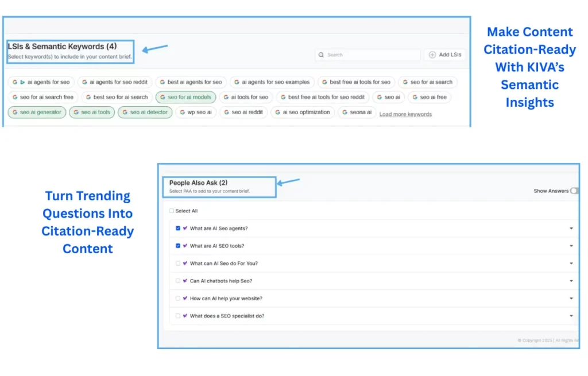Click the Google icon on "seo ai generator" keyword
Image resolution: width=588 pixels, height=376 pixels.
click(15, 113)
